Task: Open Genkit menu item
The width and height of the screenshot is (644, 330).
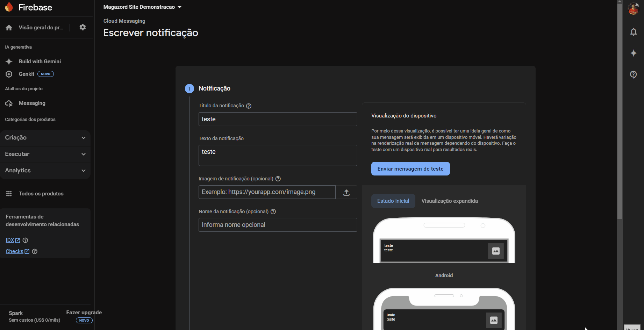Action: pos(27,74)
